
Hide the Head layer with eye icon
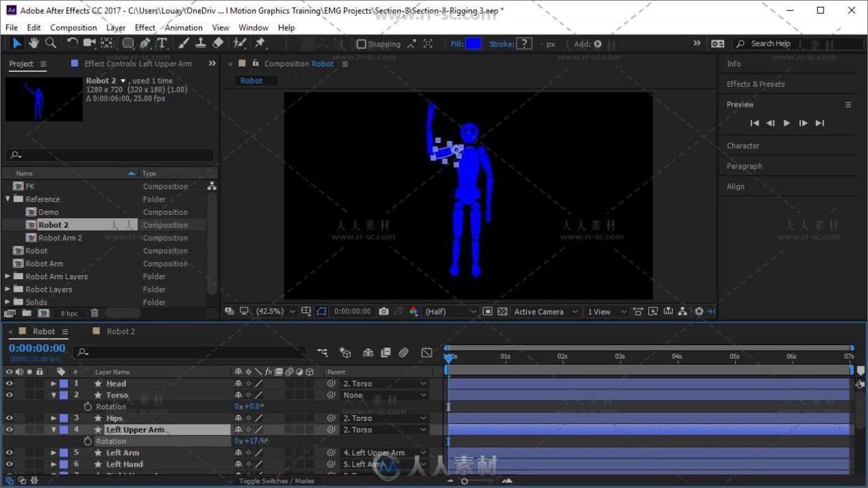point(10,384)
